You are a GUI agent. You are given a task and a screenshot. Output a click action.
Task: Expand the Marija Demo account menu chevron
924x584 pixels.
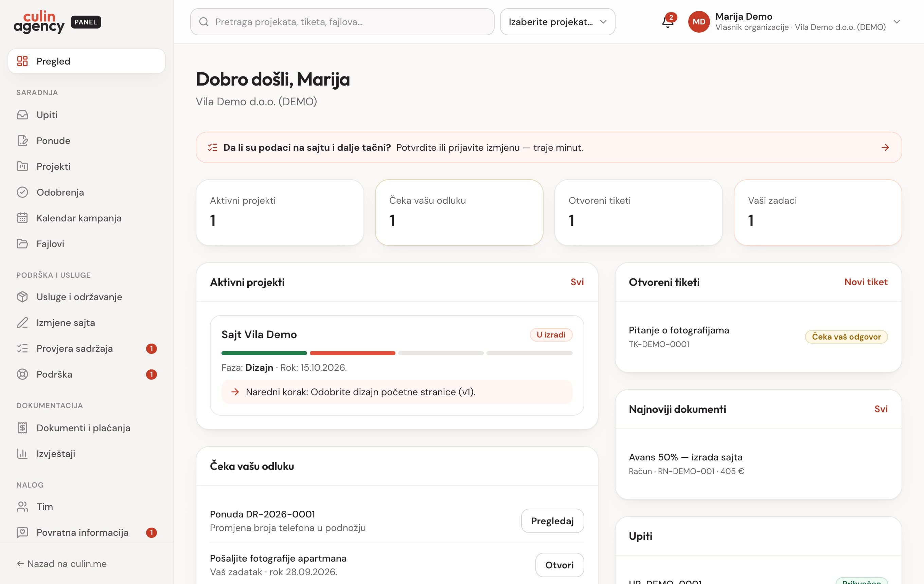coord(897,21)
